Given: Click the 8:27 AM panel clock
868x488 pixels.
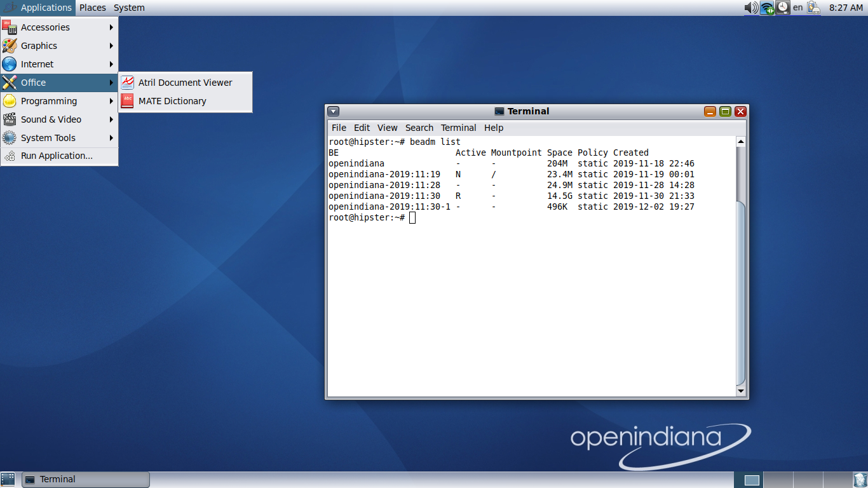Looking at the screenshot, I should 846,8.
